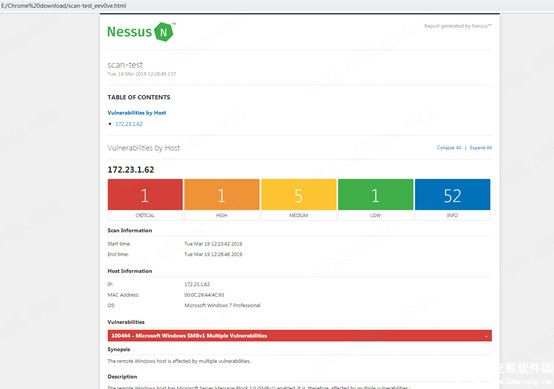
Task: Click the OS value Microsoft Windows 7 Professional
Action: pyautogui.click(x=222, y=305)
